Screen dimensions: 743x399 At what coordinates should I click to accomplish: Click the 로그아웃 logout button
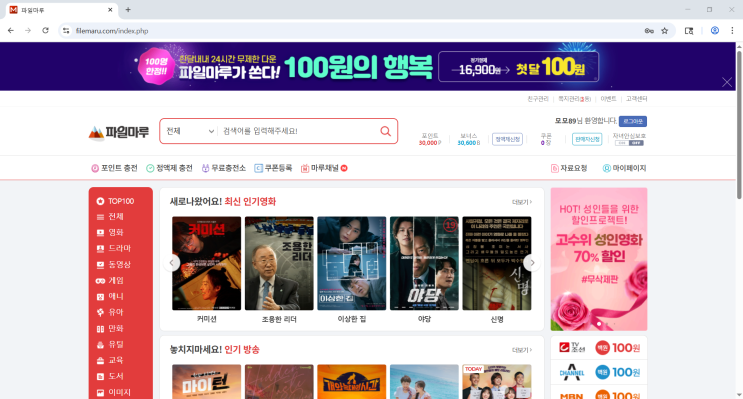[x=633, y=121]
